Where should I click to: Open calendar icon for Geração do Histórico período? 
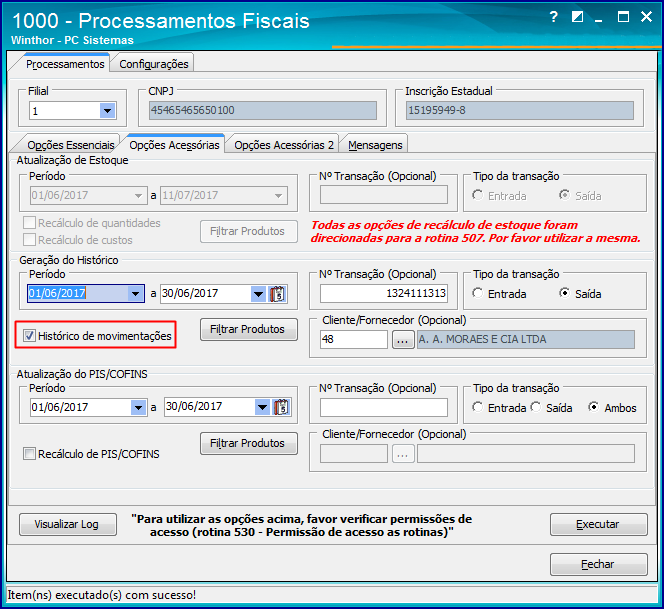278,293
